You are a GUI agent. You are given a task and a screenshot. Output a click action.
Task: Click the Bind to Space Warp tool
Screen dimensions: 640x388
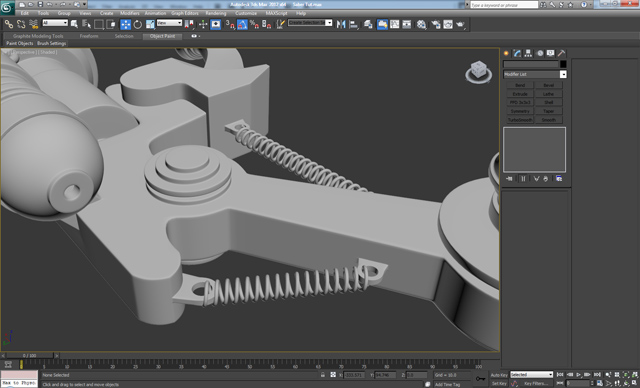pos(33,24)
